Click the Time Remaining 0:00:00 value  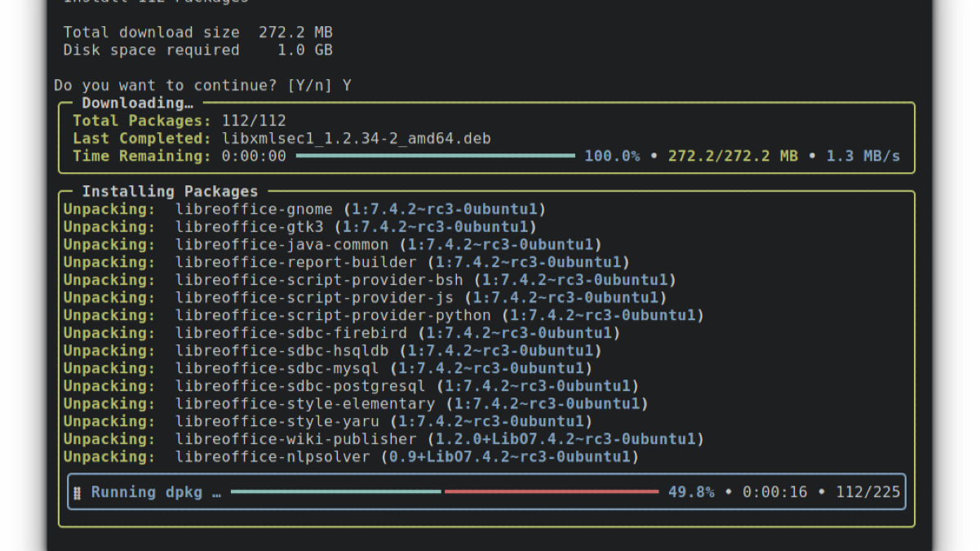point(254,156)
